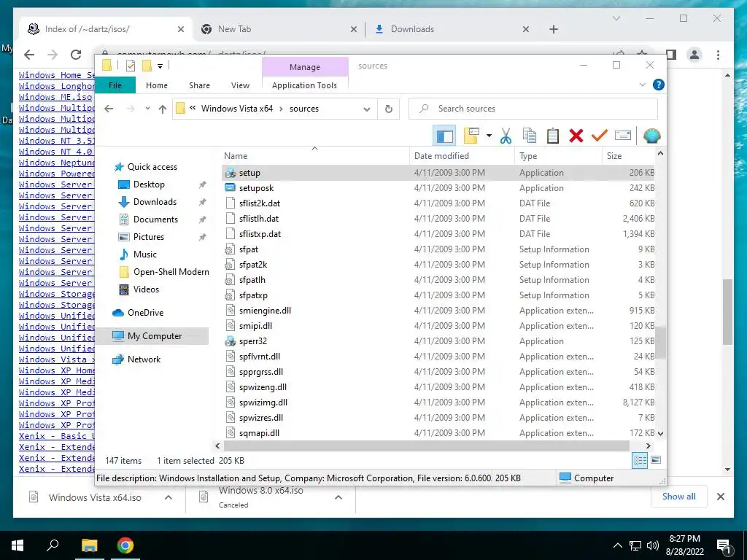Click the Manage contextual tab
This screenshot has width=747, height=560.
(x=305, y=67)
